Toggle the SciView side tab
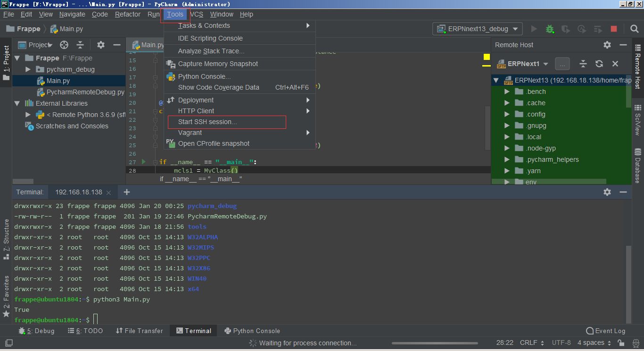 pyautogui.click(x=638, y=121)
